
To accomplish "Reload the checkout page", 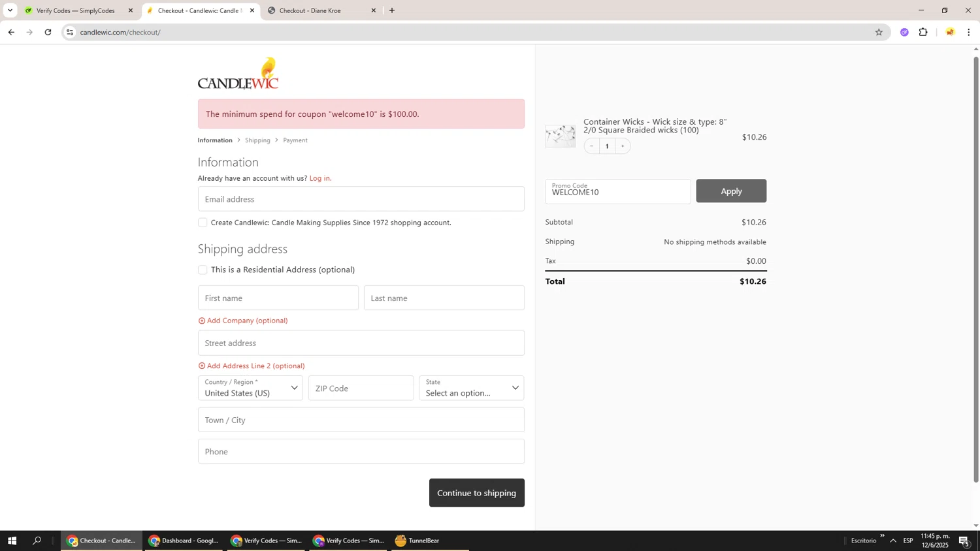I will click(x=48, y=32).
